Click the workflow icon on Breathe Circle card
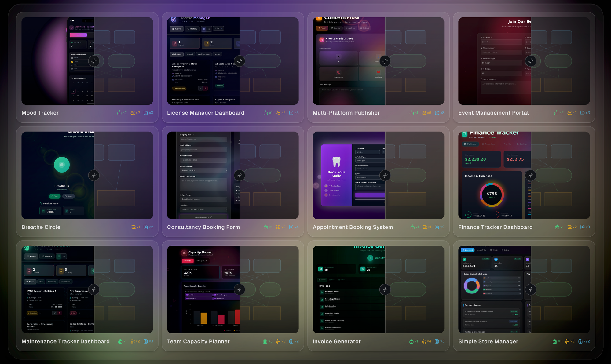The height and width of the screenshot is (364, 611). 134,227
